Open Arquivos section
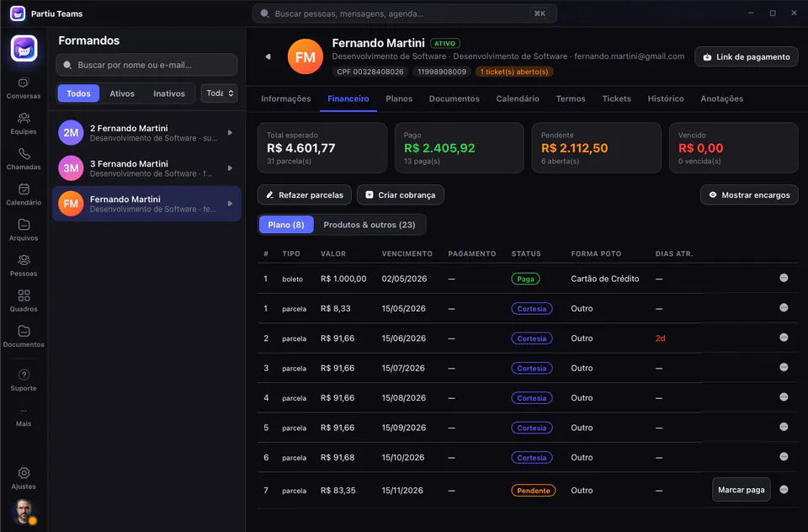 tap(24, 231)
